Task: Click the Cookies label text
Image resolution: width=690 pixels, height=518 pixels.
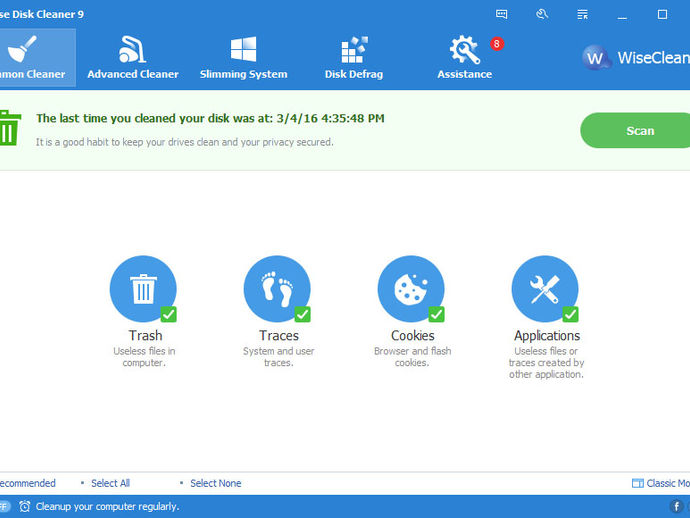Action: 413,335
